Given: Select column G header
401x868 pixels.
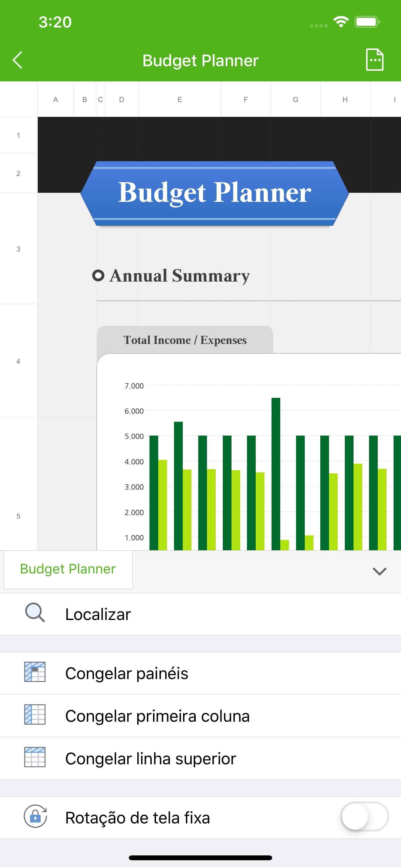Looking at the screenshot, I should 295,99.
